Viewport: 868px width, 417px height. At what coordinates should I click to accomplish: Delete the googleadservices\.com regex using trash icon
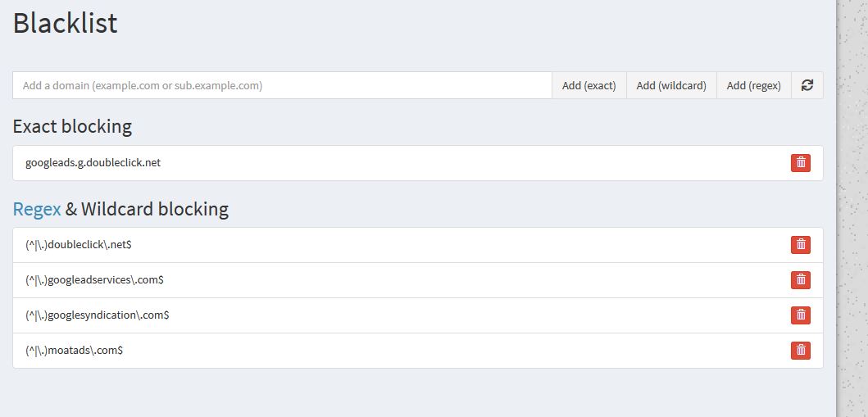[801, 280]
